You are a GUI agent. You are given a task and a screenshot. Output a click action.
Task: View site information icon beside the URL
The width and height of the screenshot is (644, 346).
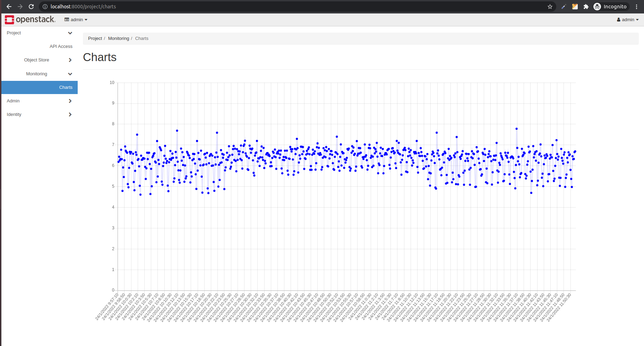pos(45,7)
